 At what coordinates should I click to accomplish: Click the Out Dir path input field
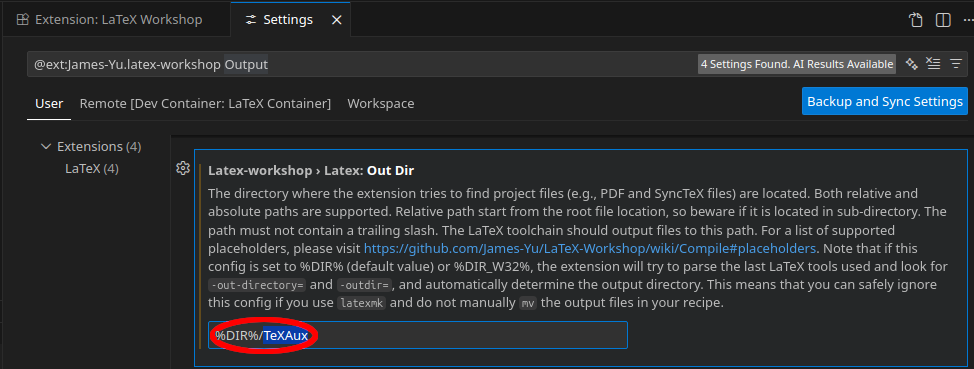point(417,335)
